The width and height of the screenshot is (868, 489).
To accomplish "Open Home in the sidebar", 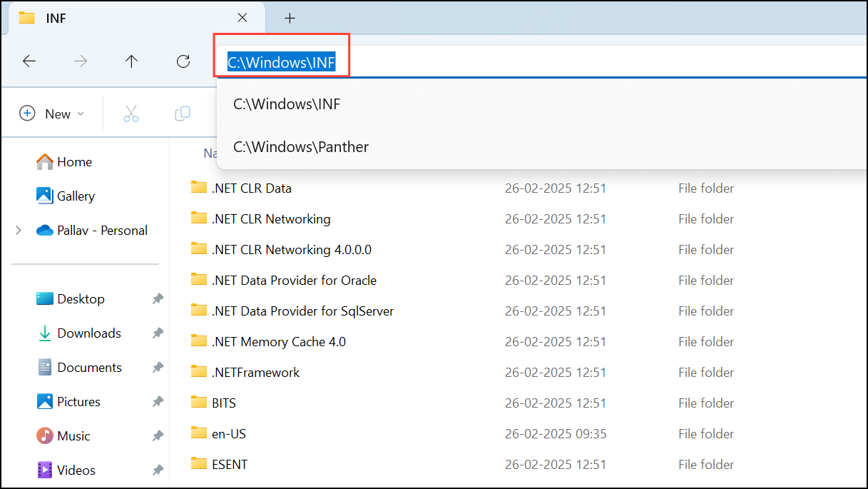I will (x=64, y=162).
